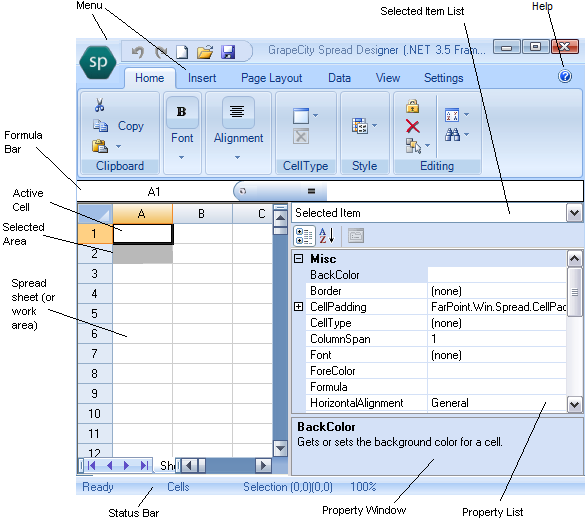Open the View ribbon tab

pos(388,78)
